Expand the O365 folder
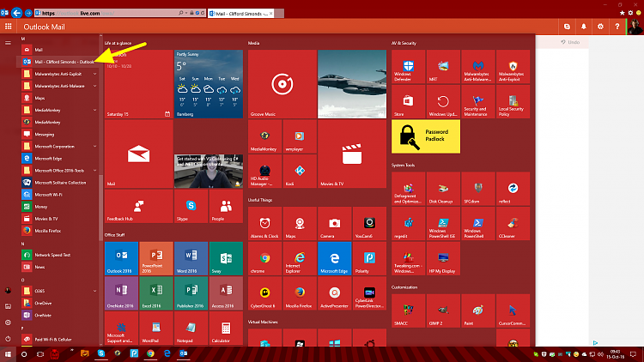 click(94, 291)
